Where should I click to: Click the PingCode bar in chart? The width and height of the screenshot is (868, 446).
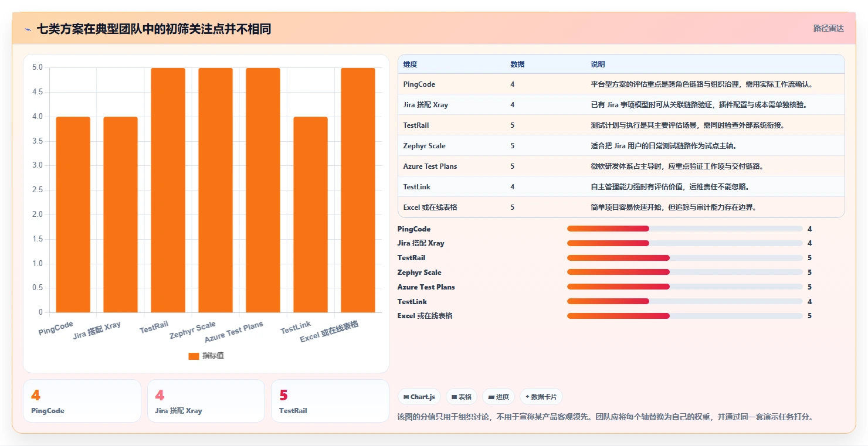(73, 215)
